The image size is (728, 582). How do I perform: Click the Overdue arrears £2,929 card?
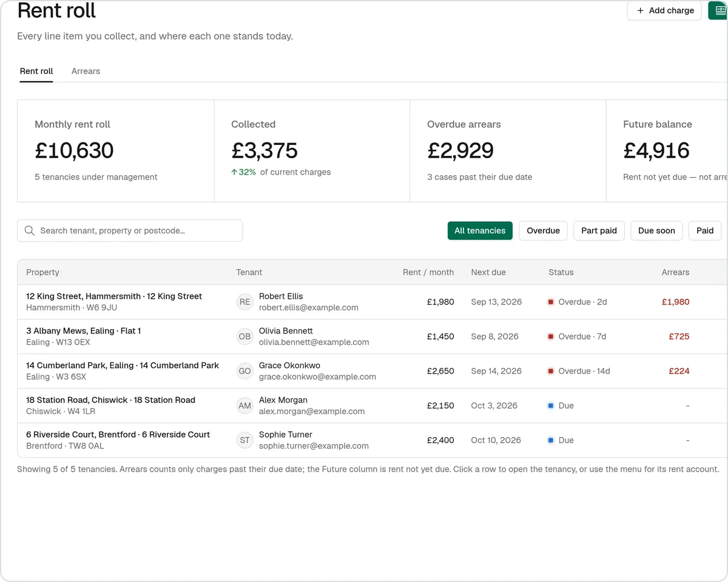pyautogui.click(x=508, y=151)
